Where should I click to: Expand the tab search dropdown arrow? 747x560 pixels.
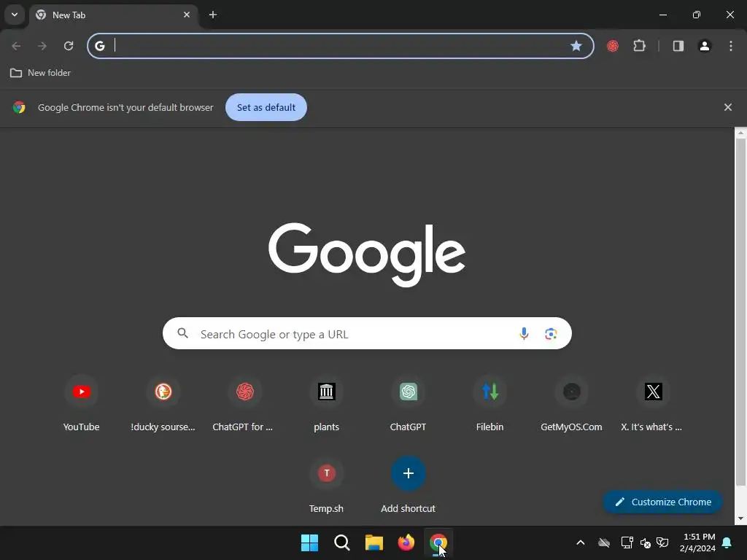click(15, 15)
